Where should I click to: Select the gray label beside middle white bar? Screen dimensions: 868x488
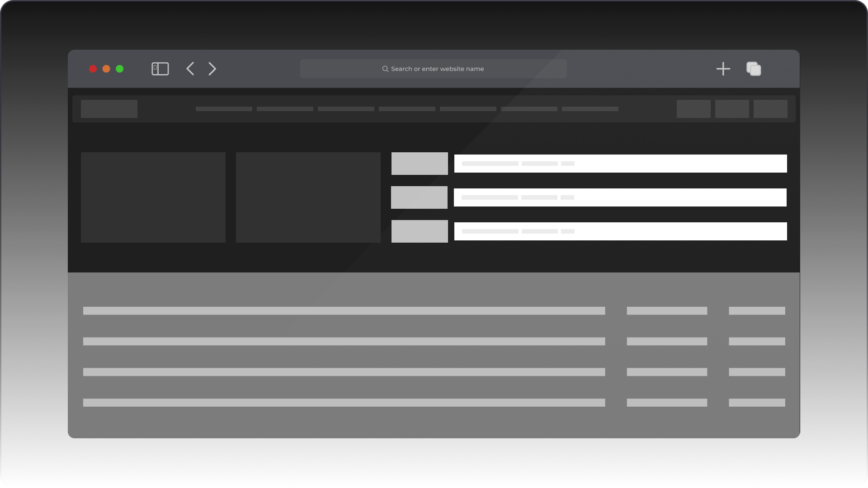(419, 197)
